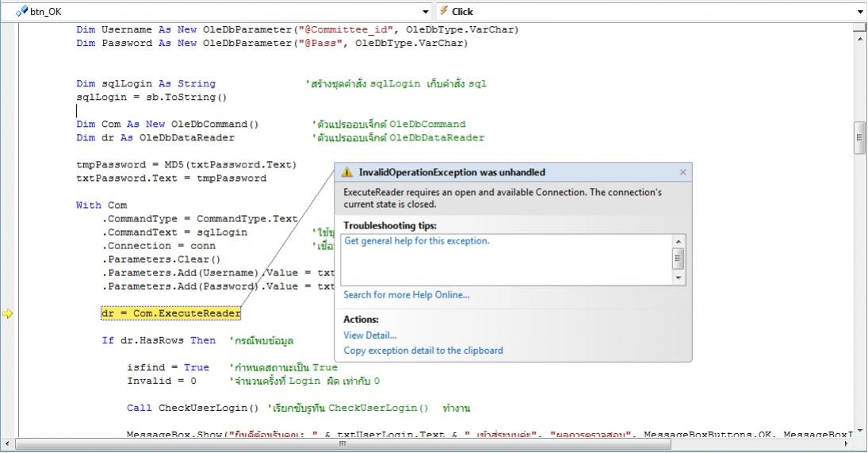Click the code editor's vertical scroll-down arrow

[x=860, y=431]
